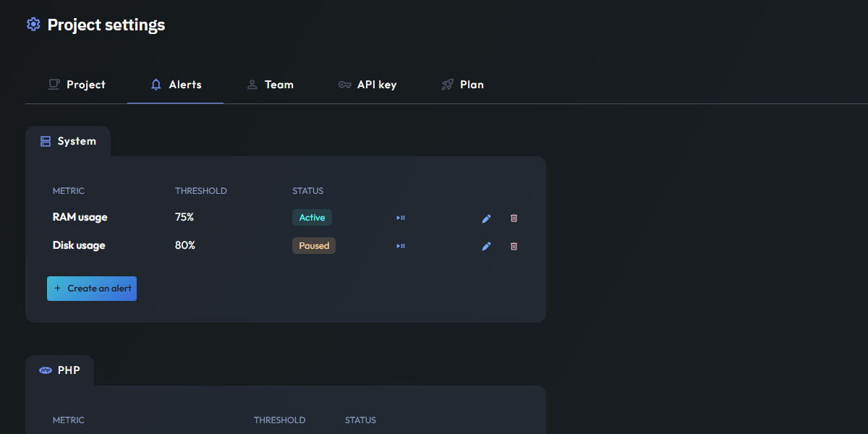The image size is (868, 434).
Task: Switch to the Alerts tab
Action: point(176,85)
